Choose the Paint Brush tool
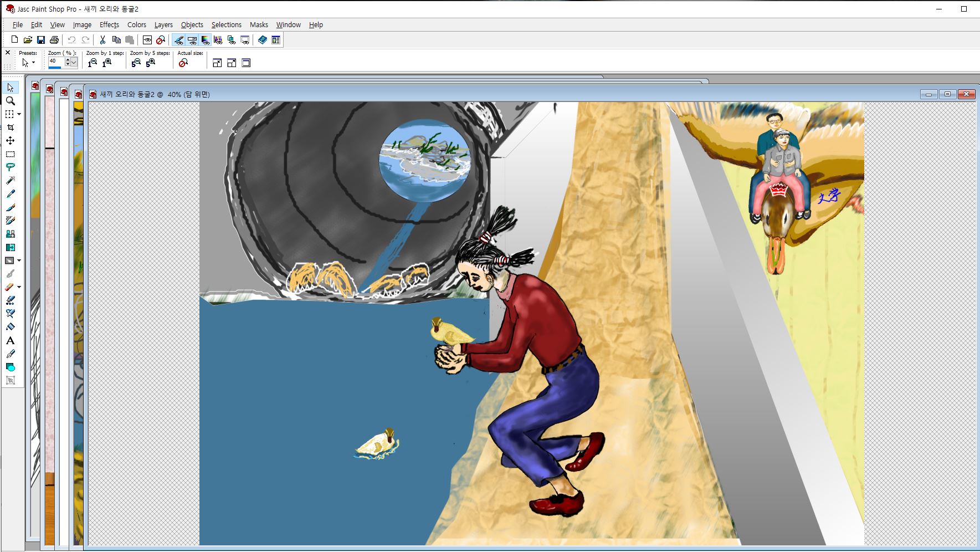The image size is (980, 552). coord(10,207)
